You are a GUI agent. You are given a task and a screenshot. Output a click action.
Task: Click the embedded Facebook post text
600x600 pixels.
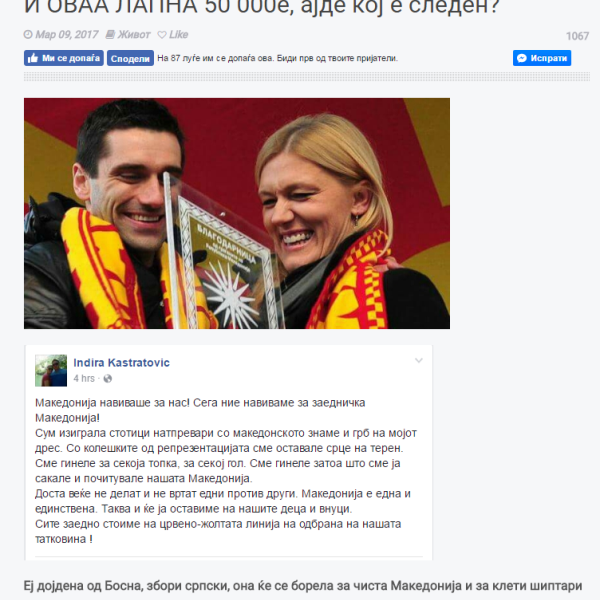click(x=226, y=471)
